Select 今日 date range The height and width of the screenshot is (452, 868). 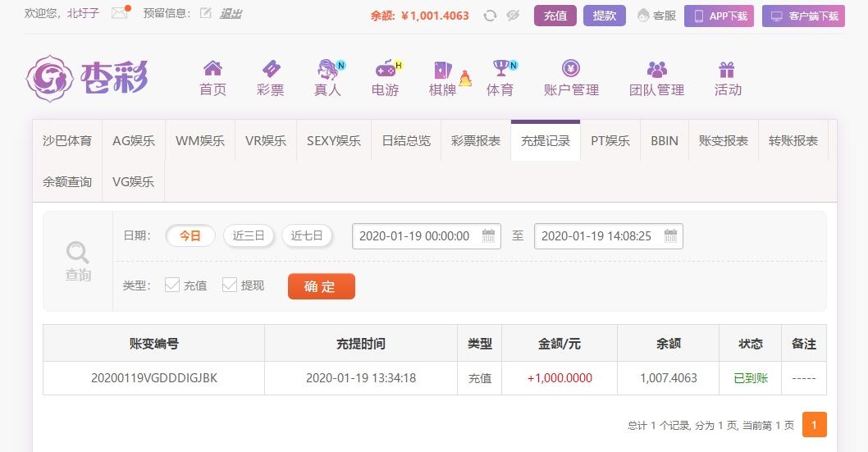[190, 236]
